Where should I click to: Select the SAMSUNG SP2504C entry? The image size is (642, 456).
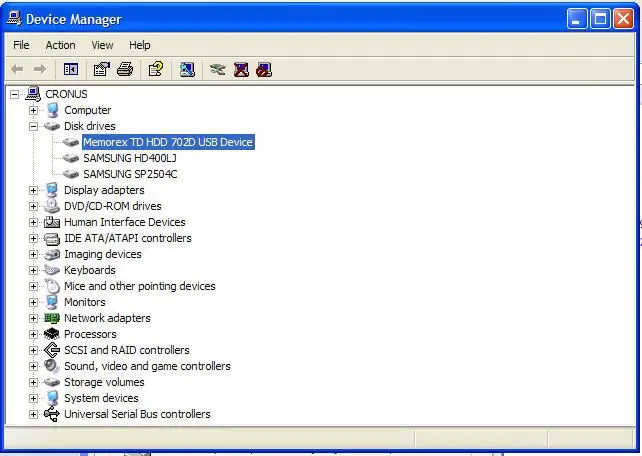(130, 174)
